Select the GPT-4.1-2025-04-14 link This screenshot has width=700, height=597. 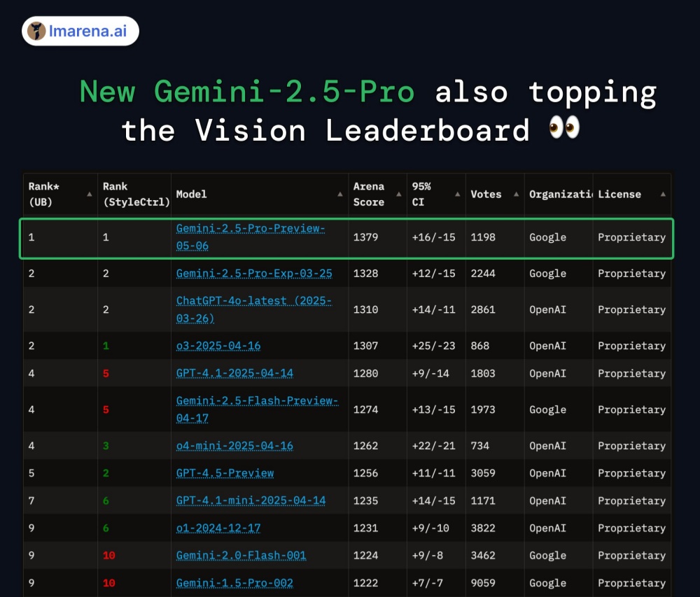pyautogui.click(x=234, y=373)
